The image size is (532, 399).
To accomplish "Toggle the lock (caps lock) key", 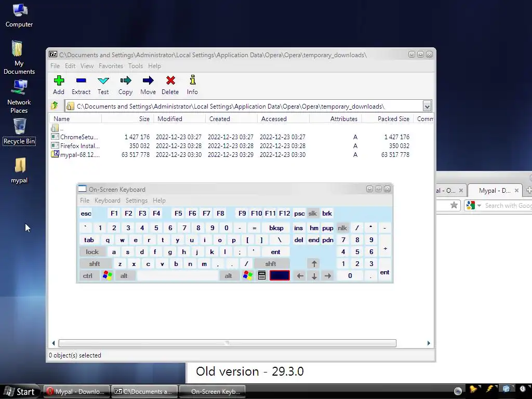I will pyautogui.click(x=92, y=252).
